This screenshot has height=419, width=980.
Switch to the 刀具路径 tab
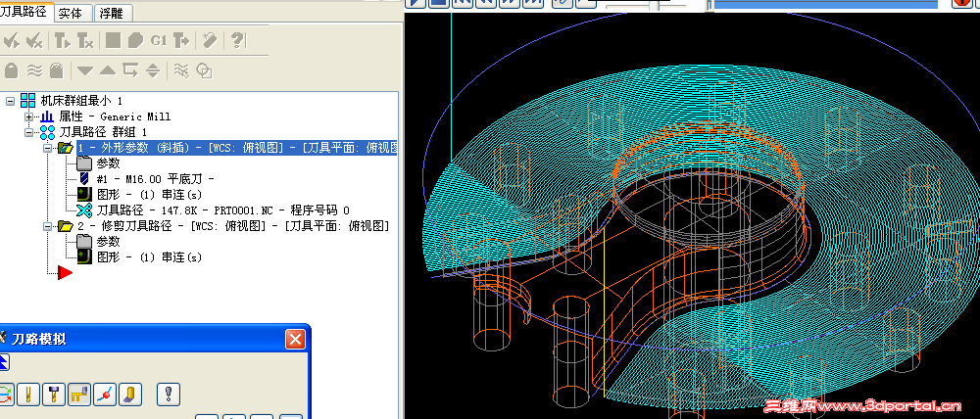(x=25, y=13)
